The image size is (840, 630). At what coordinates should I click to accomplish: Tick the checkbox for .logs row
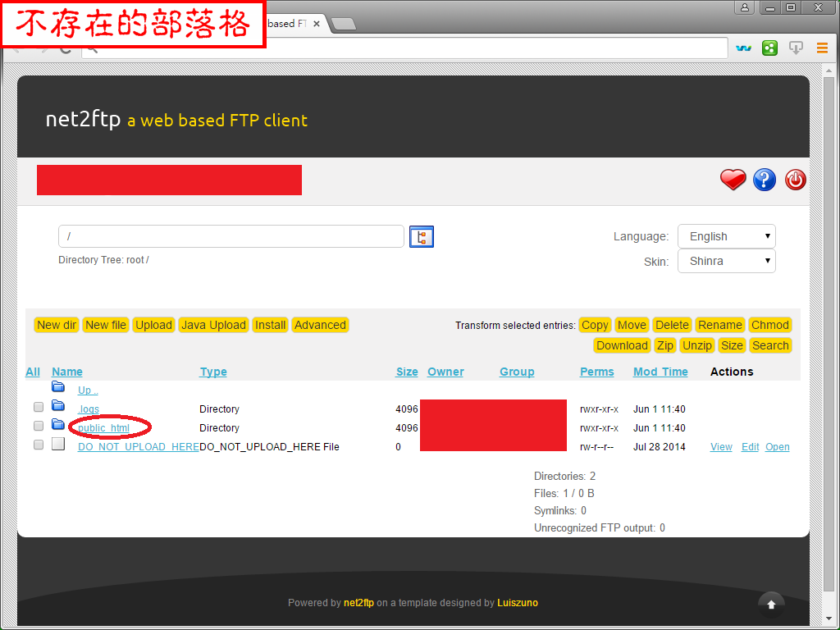click(x=39, y=407)
